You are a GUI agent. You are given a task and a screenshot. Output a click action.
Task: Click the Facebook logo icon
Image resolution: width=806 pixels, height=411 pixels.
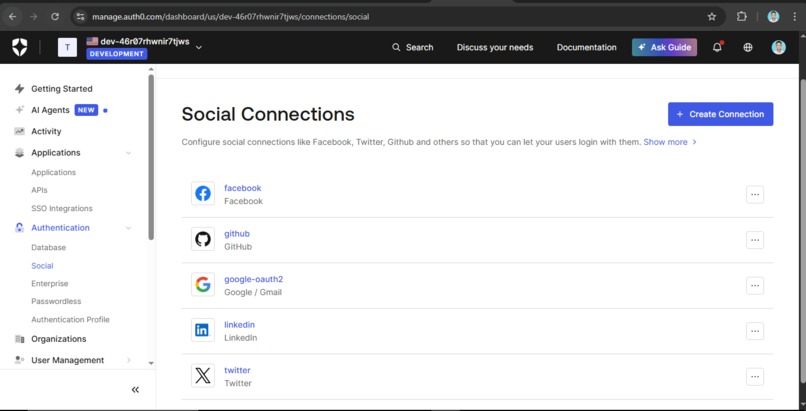coord(203,194)
